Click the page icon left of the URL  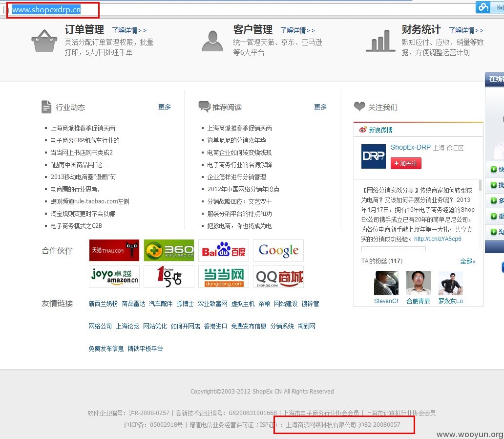5,10
